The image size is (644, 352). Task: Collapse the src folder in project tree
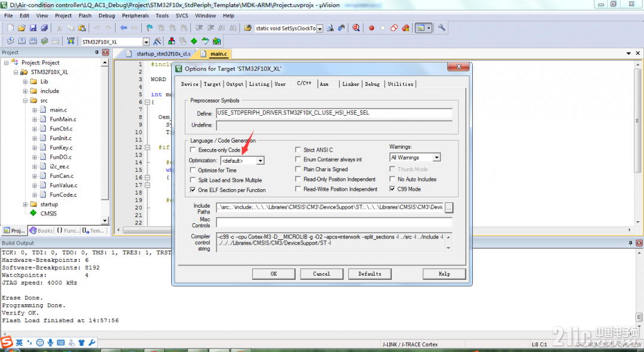[26, 100]
